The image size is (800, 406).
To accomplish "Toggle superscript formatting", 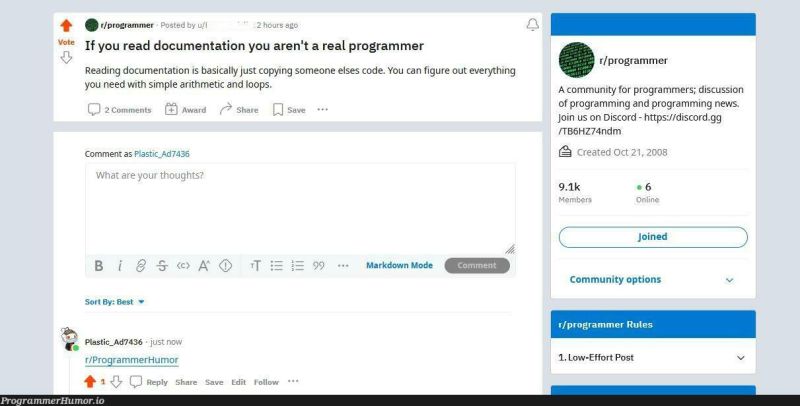I will pos(204,266).
